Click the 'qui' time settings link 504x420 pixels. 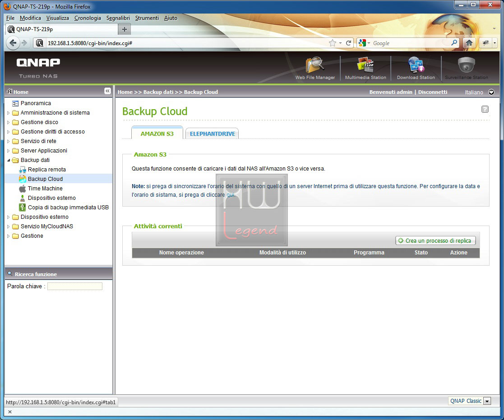[231, 195]
